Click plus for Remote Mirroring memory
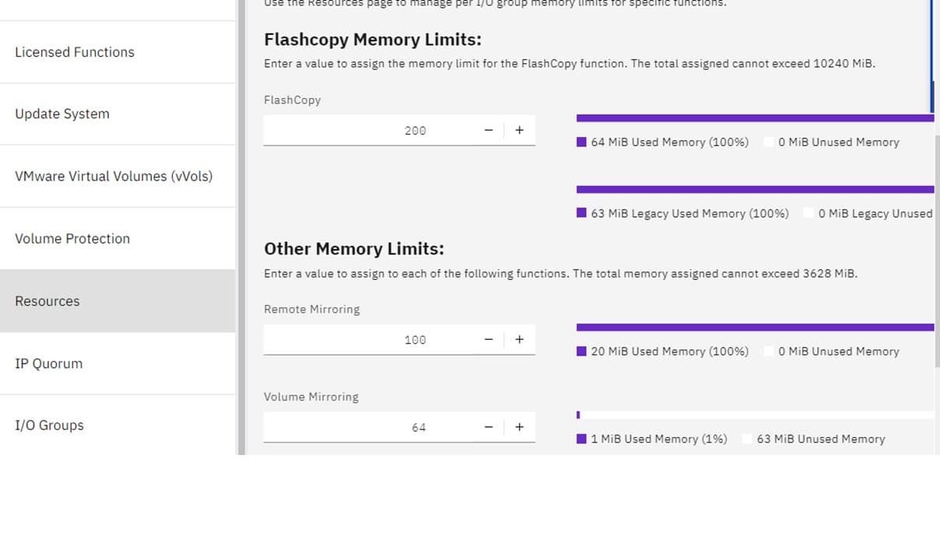 point(520,339)
